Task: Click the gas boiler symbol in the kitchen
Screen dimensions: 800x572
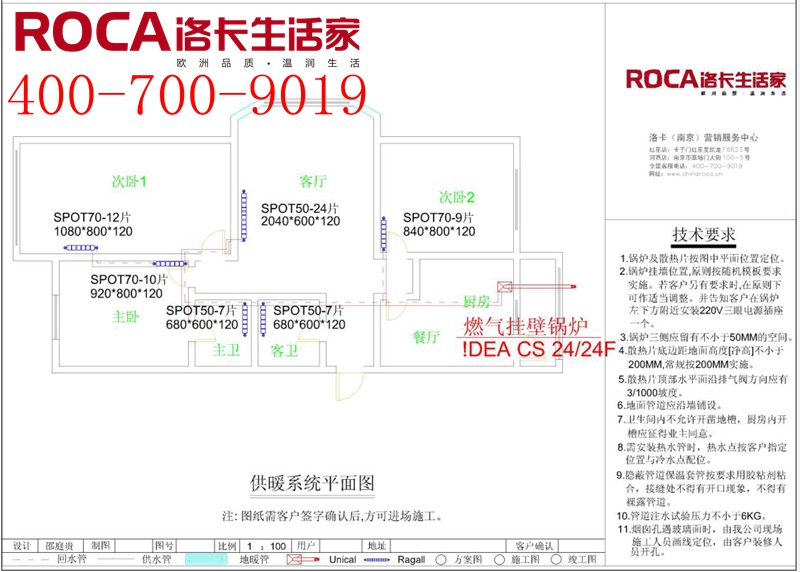Action: [504, 288]
